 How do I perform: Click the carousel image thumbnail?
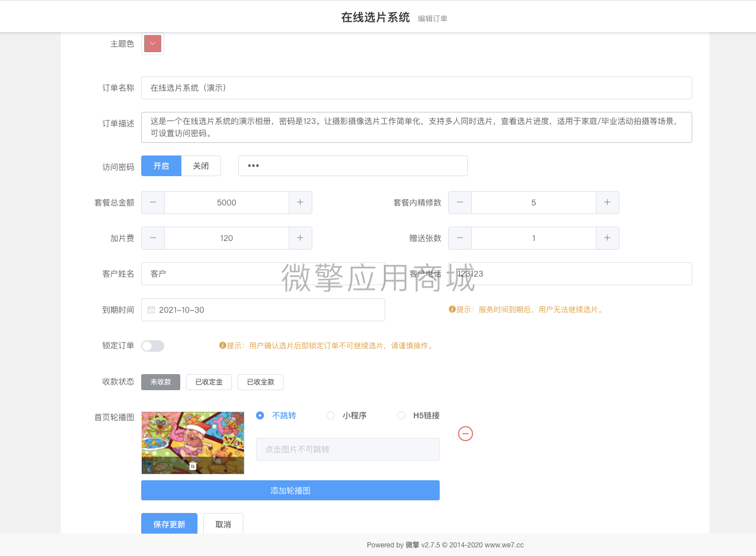tap(193, 442)
